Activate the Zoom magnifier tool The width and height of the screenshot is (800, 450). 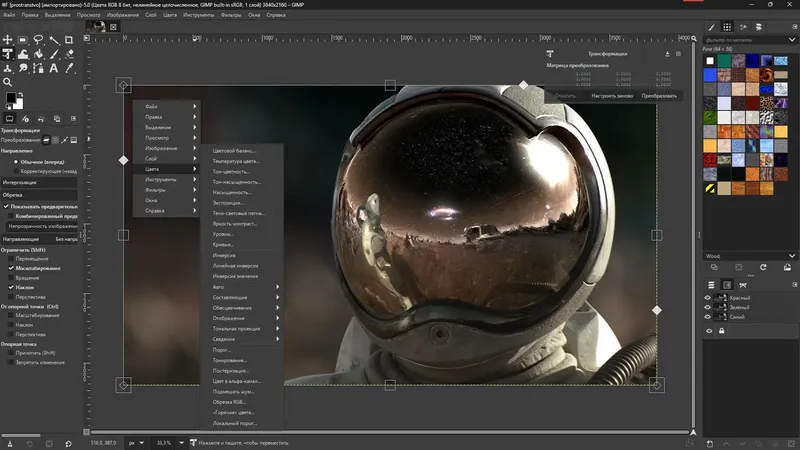[8, 82]
